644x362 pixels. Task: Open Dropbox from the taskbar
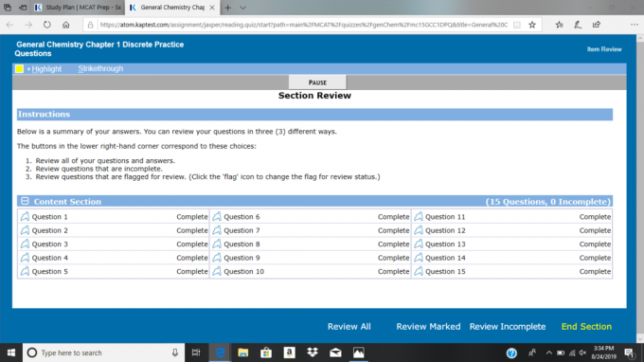pos(313,353)
